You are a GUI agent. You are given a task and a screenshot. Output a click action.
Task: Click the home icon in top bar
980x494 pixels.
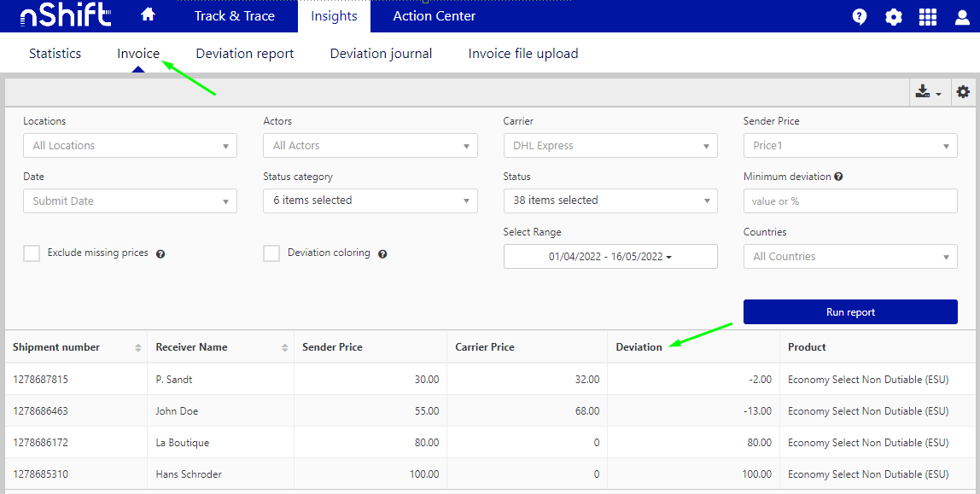(x=149, y=15)
